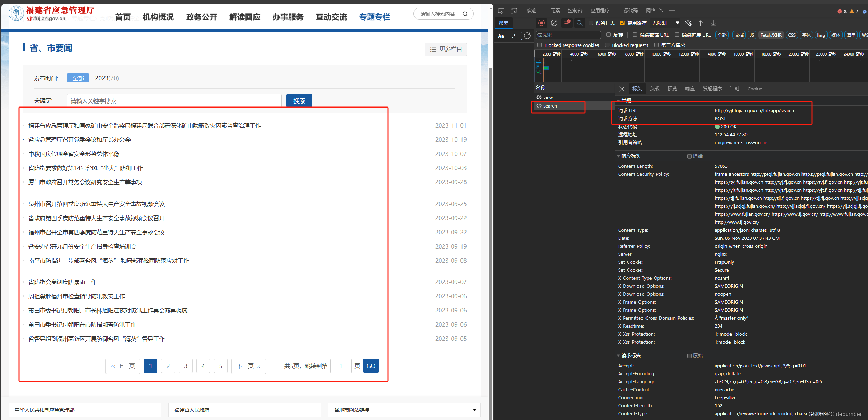Select the view request row
868x420 pixels.
(574, 97)
